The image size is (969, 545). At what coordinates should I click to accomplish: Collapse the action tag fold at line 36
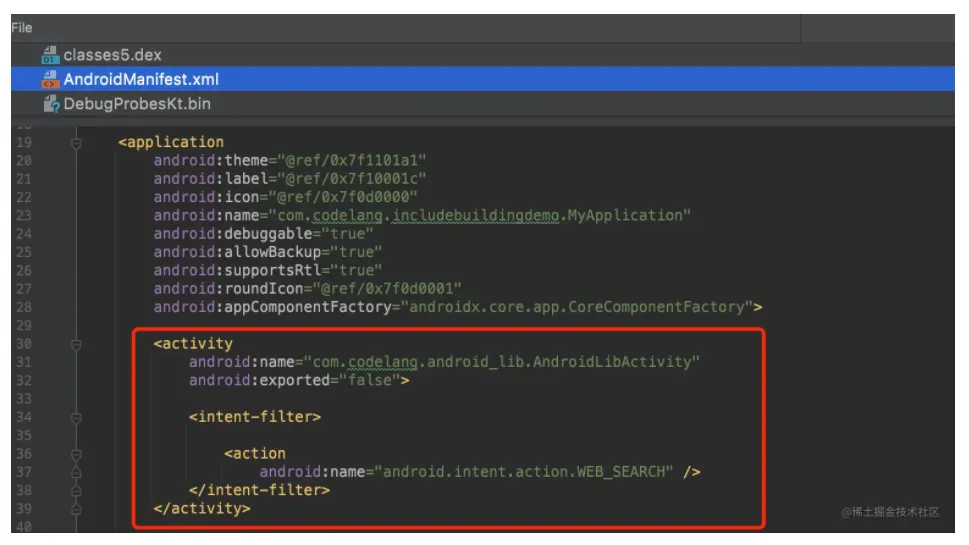[x=76, y=455]
